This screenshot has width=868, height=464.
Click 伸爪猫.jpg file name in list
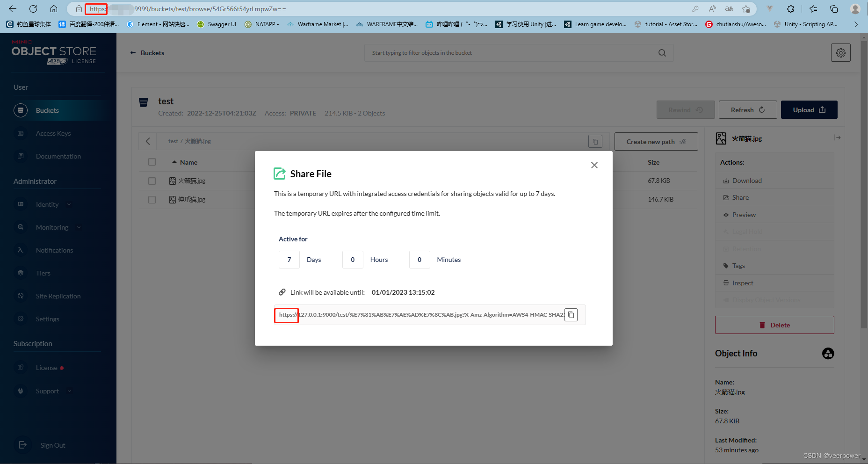pyautogui.click(x=191, y=200)
